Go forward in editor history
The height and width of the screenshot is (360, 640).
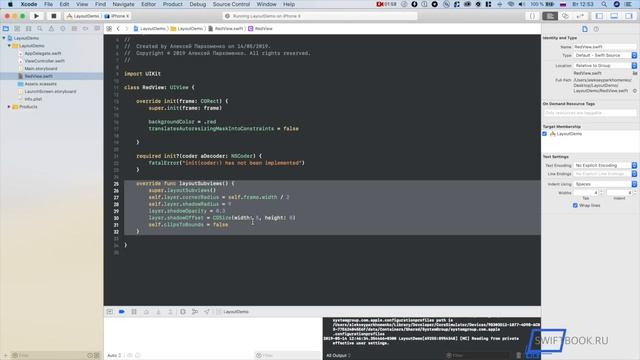(x=127, y=29)
